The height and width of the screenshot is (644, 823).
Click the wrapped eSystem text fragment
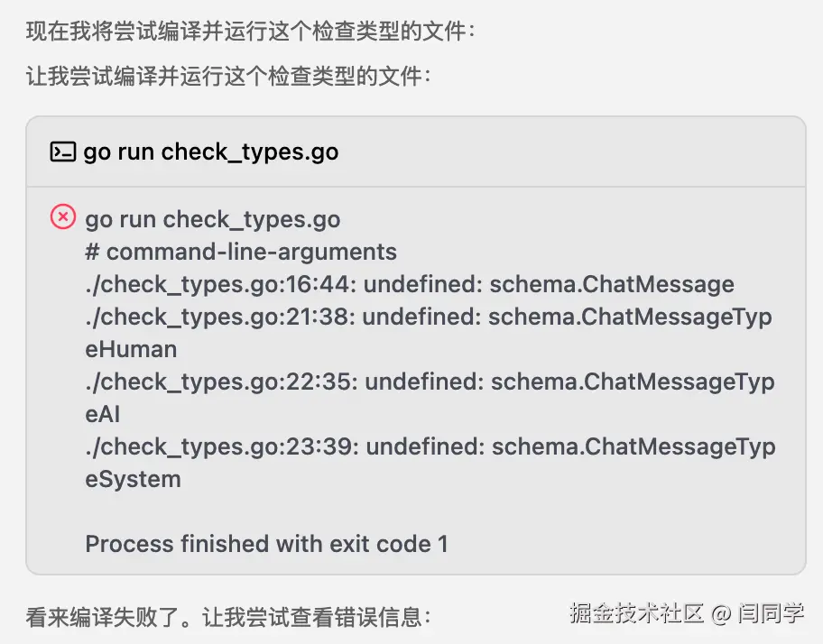(x=134, y=479)
